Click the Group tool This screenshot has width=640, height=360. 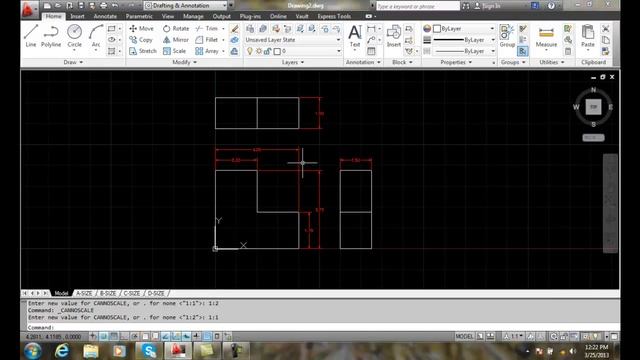click(507, 36)
